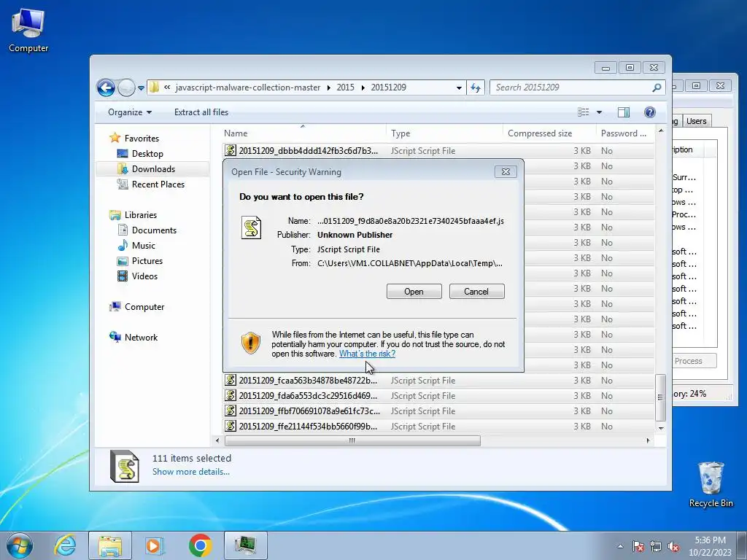Select file 20151209_fda6a553dc3c29516d469...

438,396
